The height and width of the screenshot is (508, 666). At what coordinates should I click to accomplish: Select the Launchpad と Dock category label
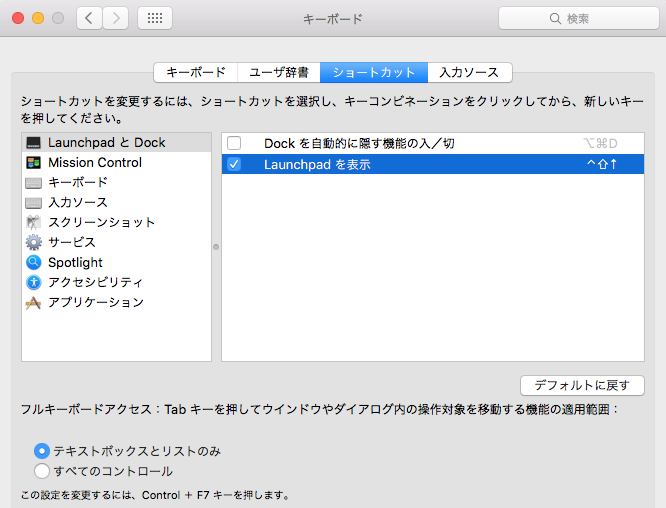(x=107, y=143)
